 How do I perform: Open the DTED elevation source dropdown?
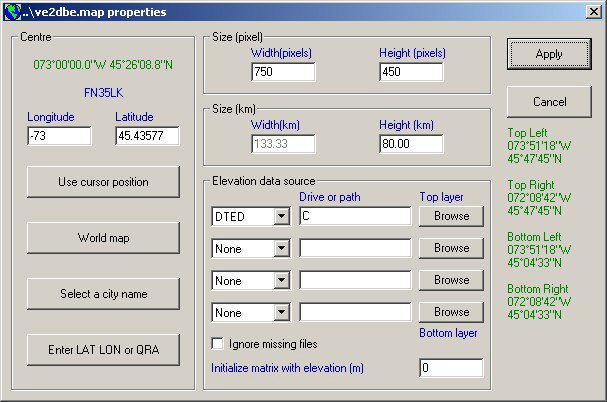point(282,216)
